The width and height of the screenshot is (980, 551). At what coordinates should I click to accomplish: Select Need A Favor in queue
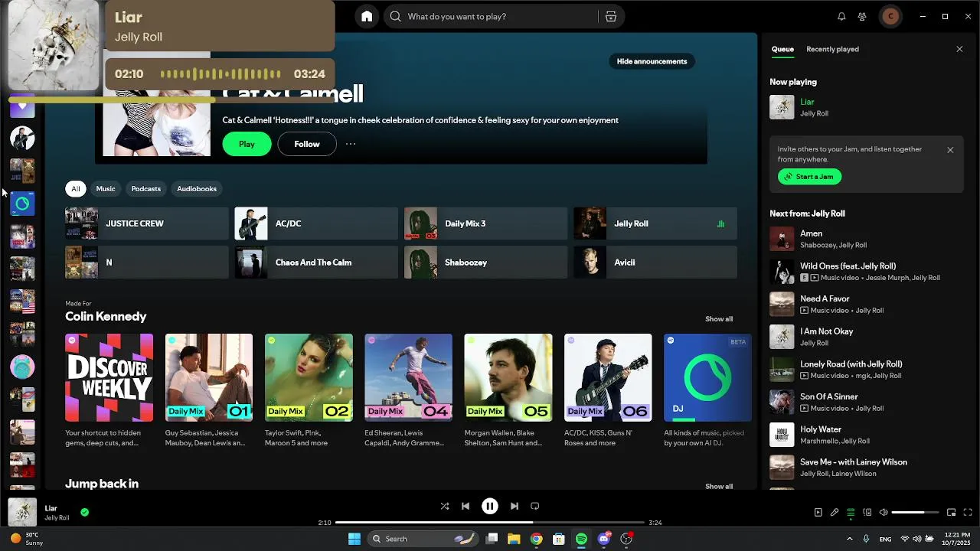coord(867,304)
